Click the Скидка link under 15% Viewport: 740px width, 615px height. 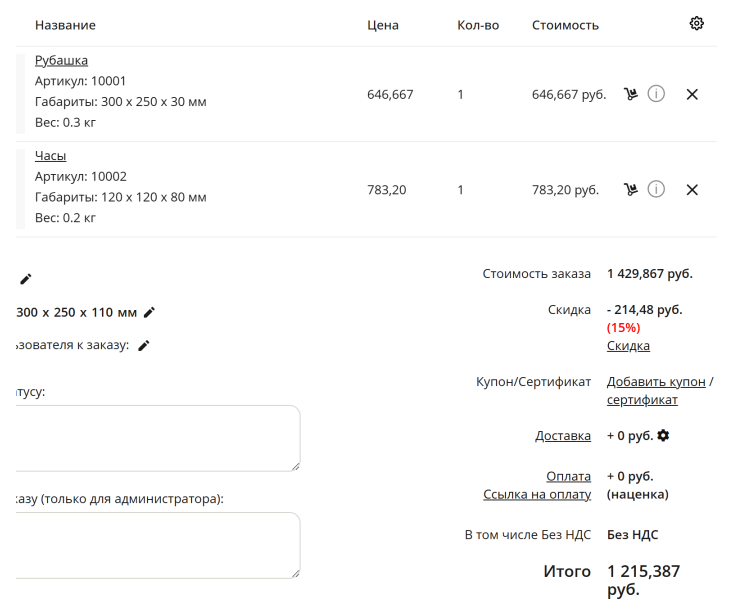tap(628, 345)
